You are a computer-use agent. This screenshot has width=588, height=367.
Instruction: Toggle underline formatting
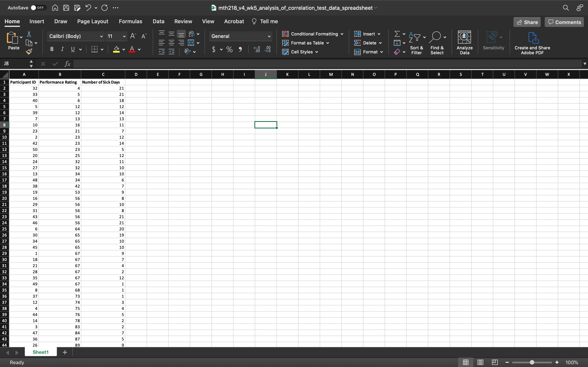[72, 49]
